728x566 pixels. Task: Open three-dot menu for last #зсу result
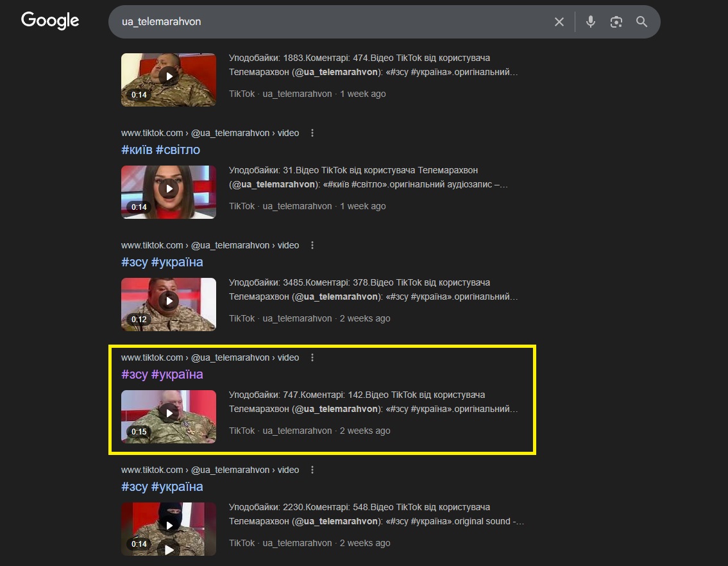click(312, 470)
